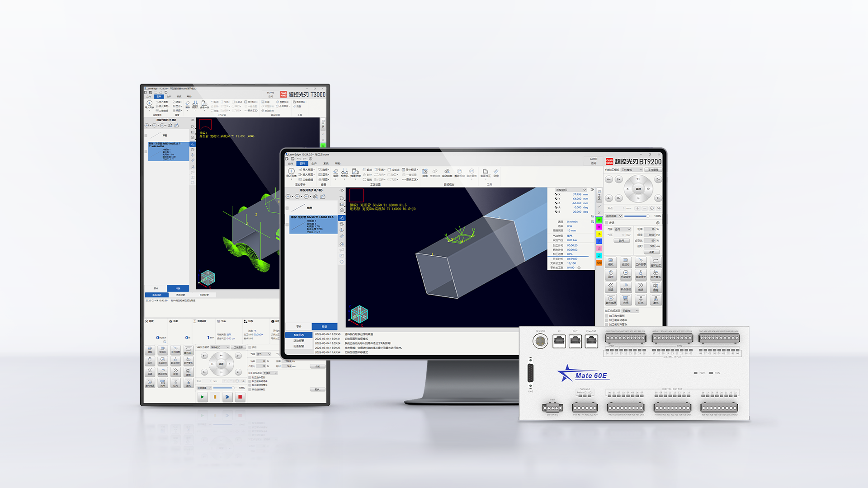The height and width of the screenshot is (488, 868).
Task: Click 导入列表 import list icon on BT9200 screen
Action: pos(292,173)
